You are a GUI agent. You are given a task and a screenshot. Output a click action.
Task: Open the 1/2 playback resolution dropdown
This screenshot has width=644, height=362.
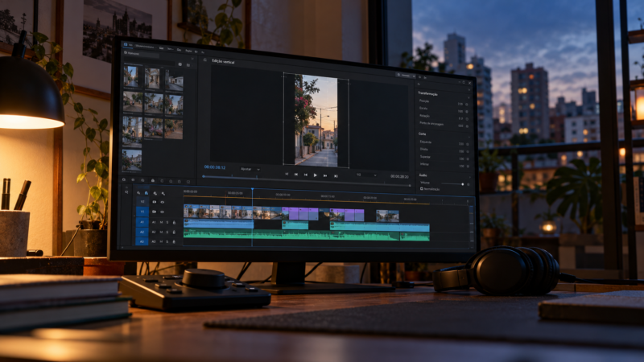point(366,175)
